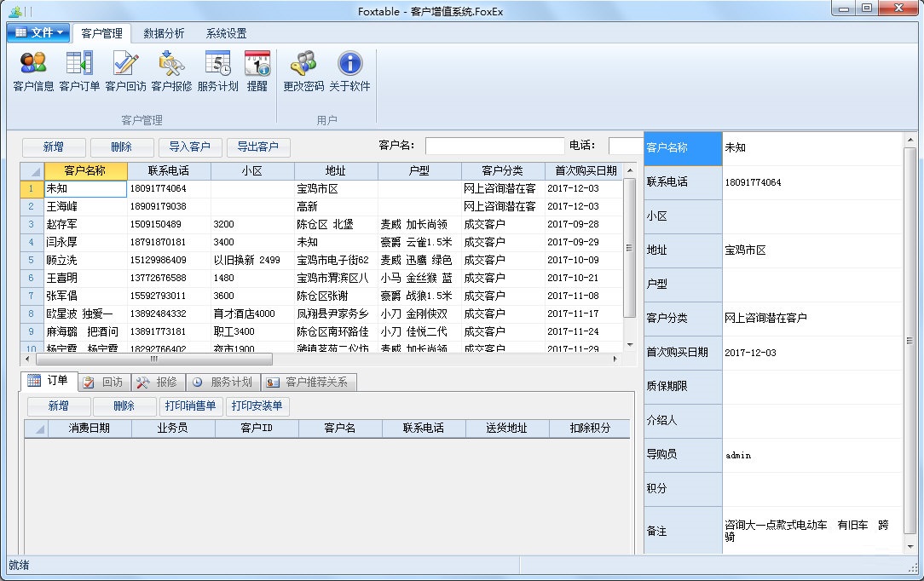Switch to the 系统设置 ribbon tab
Screen dimensions: 924x581
coord(226,32)
